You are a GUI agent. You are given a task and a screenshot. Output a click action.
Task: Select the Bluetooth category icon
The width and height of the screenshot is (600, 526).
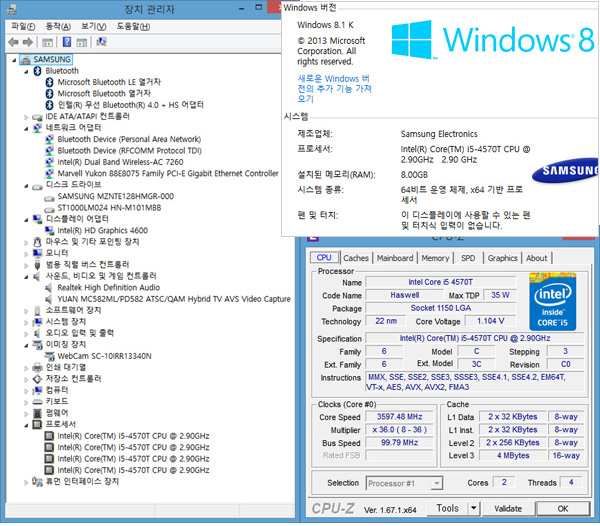(x=38, y=71)
